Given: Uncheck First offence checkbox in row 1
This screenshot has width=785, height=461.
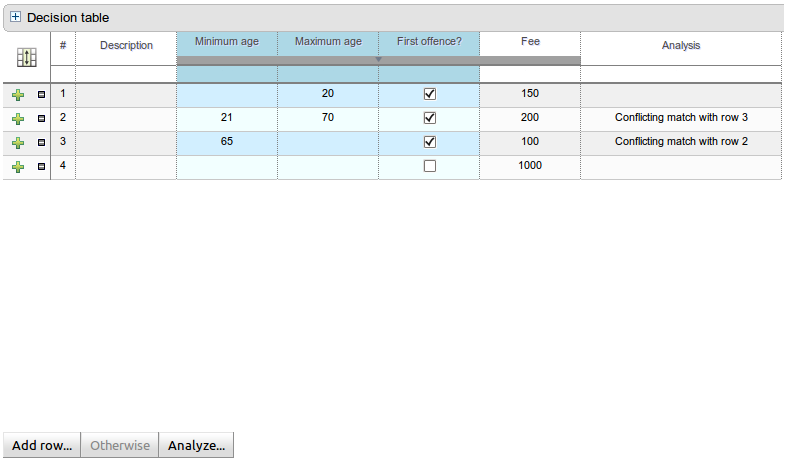Looking at the screenshot, I should (x=430, y=94).
